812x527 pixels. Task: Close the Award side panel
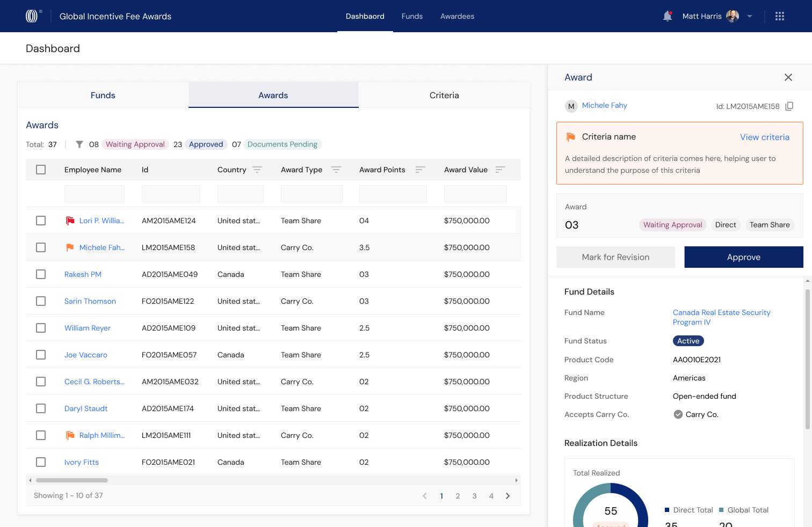(x=788, y=77)
